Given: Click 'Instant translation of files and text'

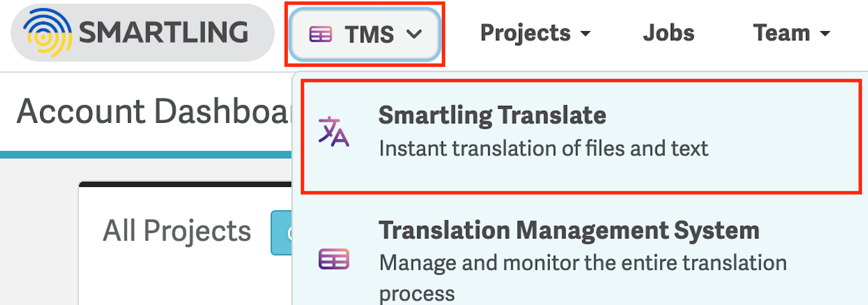Looking at the screenshot, I should coord(543,148).
